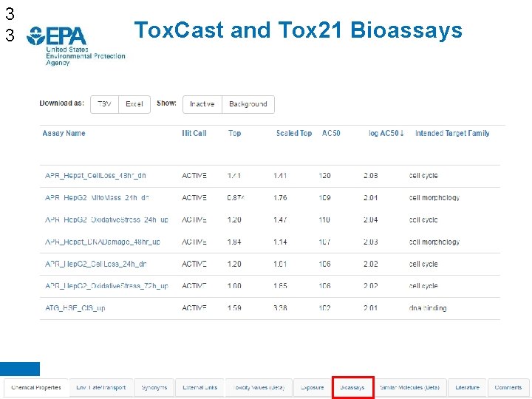Sort by Top column header
The image size is (532, 399).
pos(235,133)
